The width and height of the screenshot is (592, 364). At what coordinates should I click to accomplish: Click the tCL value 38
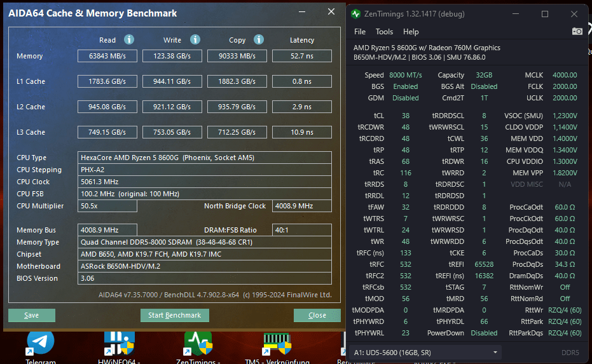[406, 116]
